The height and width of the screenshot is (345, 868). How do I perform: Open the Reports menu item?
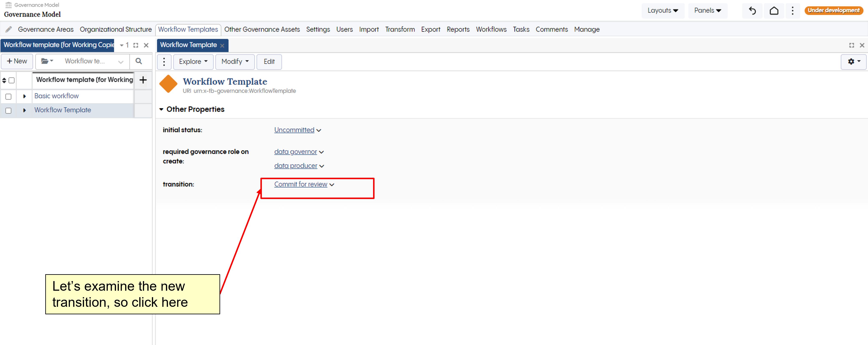point(458,29)
